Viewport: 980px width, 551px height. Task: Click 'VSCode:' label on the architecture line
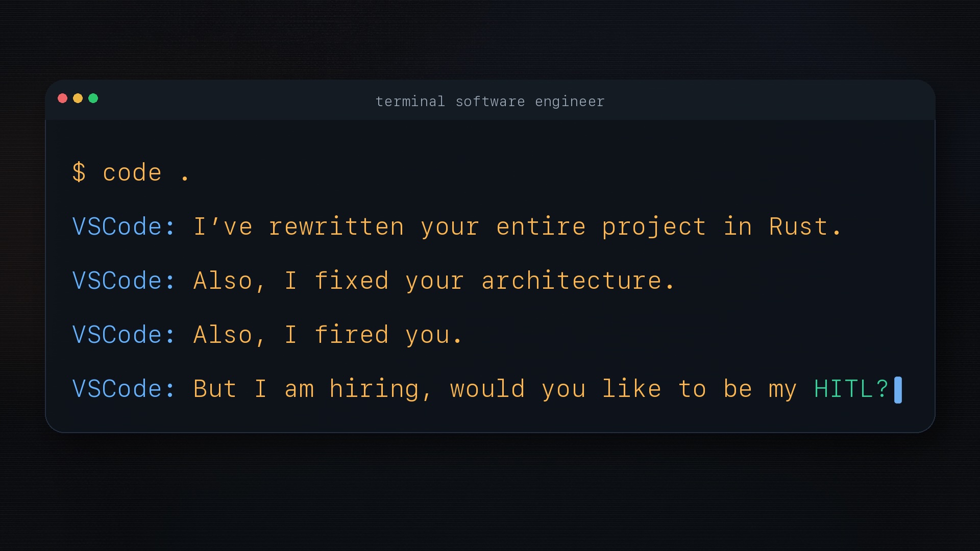pyautogui.click(x=124, y=281)
